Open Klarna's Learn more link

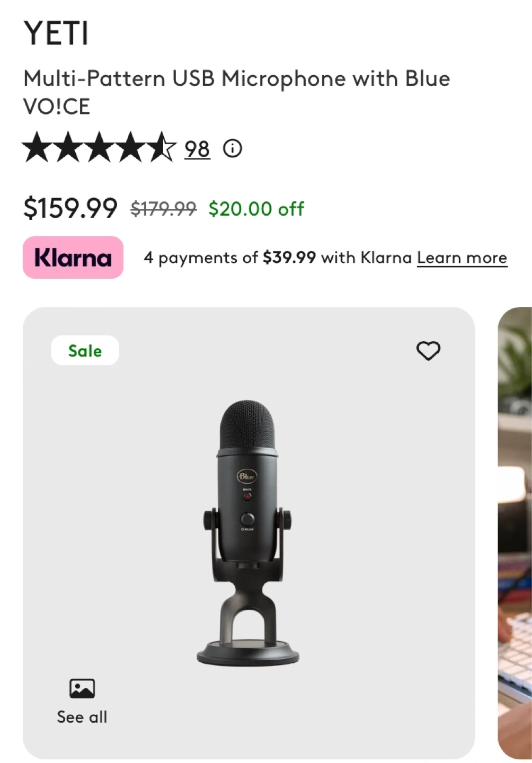[462, 258]
